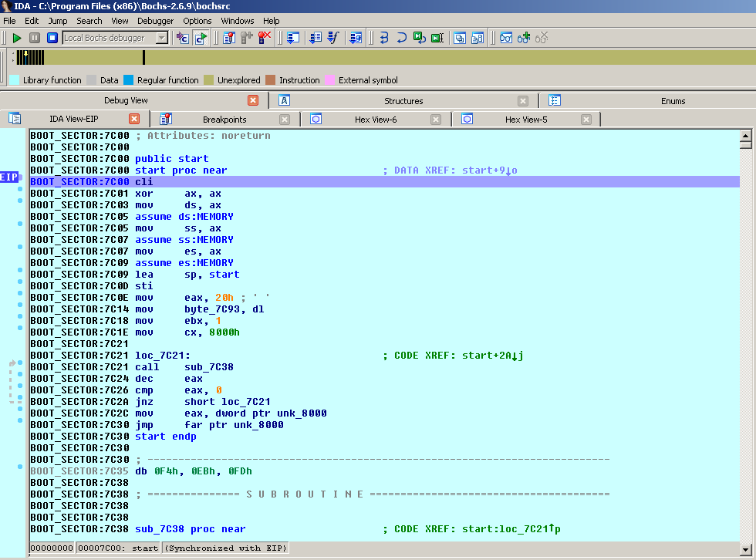Close the Debug View tab

[x=253, y=100]
